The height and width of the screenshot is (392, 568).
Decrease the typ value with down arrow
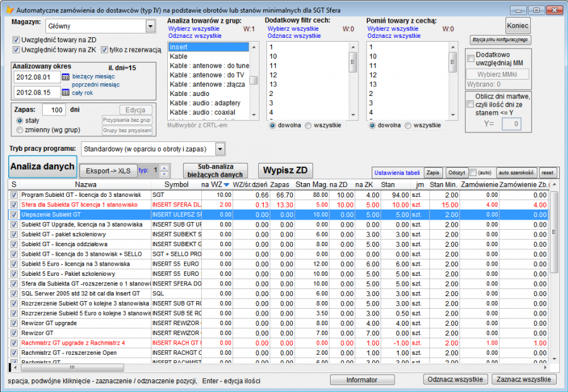(164, 173)
